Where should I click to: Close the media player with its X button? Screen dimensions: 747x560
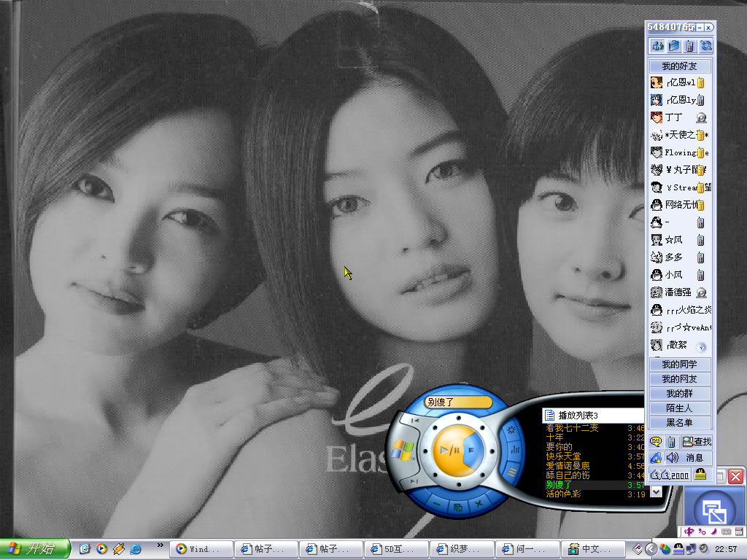[479, 503]
